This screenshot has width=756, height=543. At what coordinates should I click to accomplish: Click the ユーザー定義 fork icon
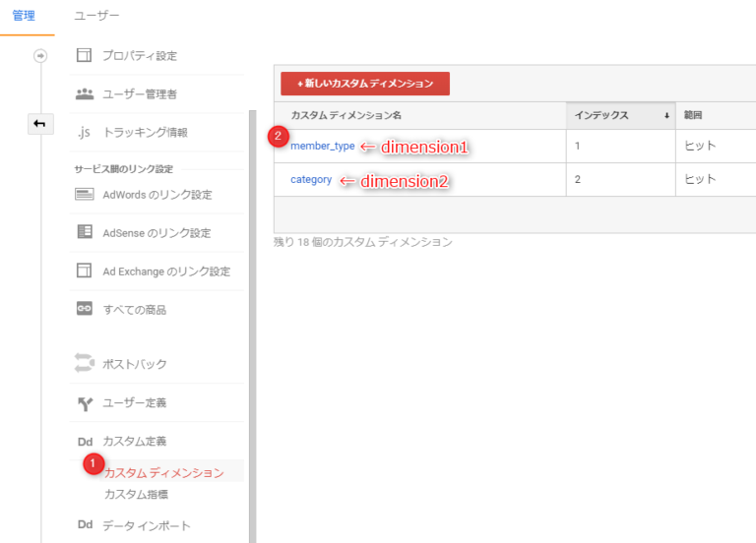coord(85,403)
